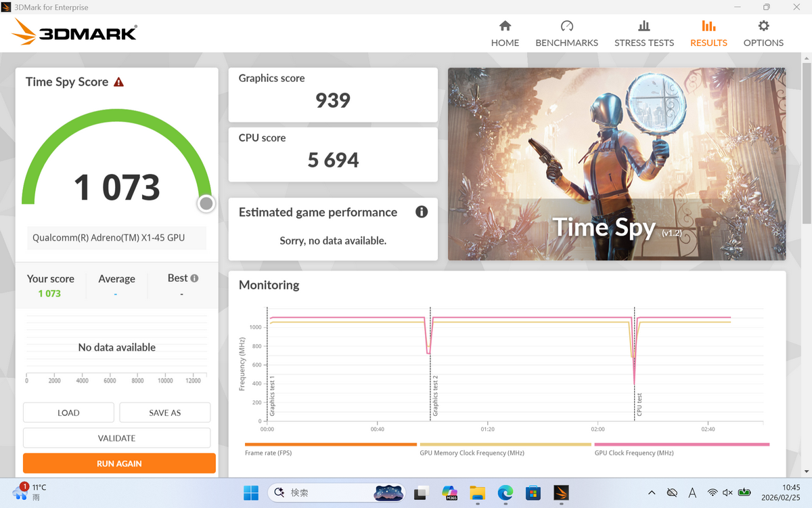Click the grey score gauge marker
Viewport: 812px width, 508px height.
point(206,203)
